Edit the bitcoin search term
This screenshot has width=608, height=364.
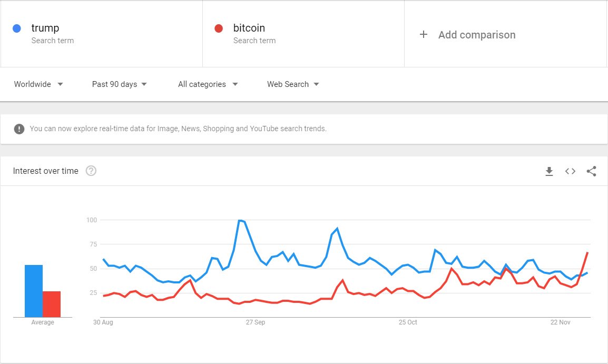click(x=249, y=28)
